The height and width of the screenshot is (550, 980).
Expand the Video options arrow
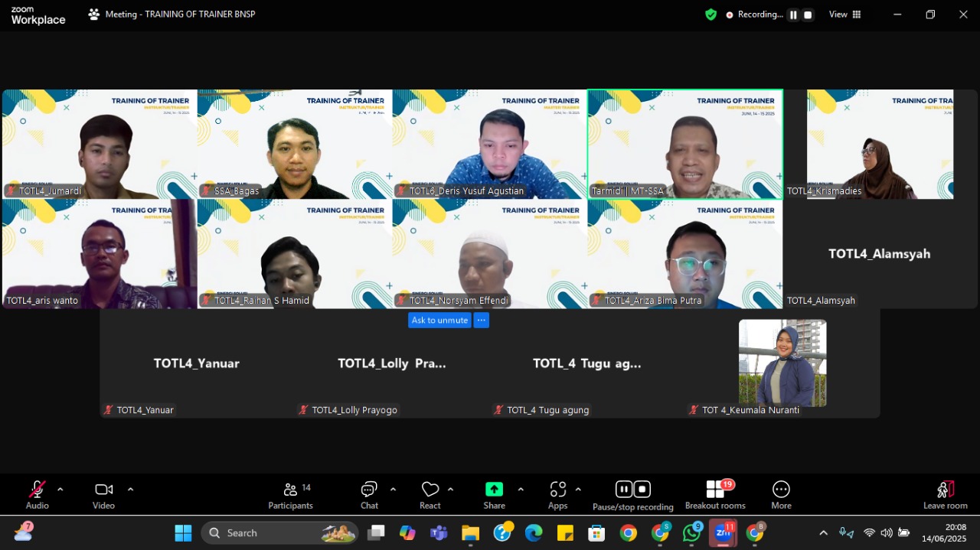pos(130,490)
